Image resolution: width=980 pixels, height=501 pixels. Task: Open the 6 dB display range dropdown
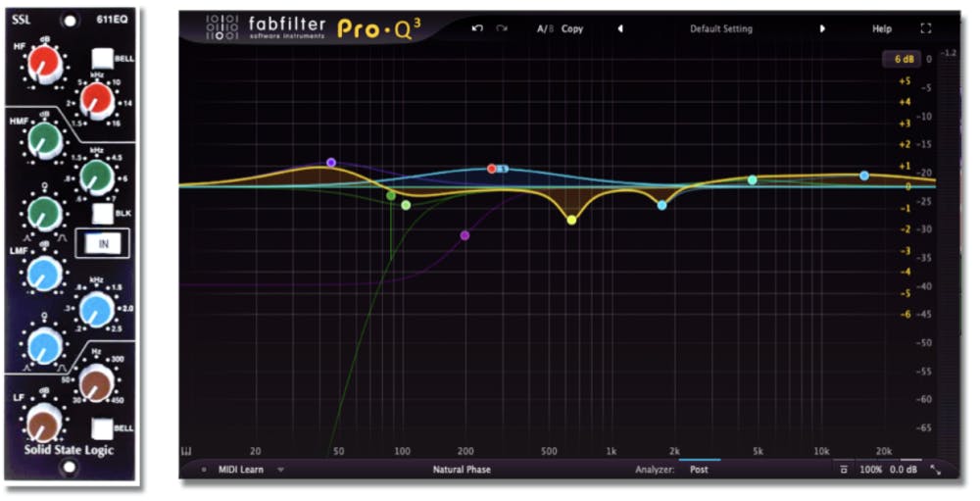coord(903,59)
